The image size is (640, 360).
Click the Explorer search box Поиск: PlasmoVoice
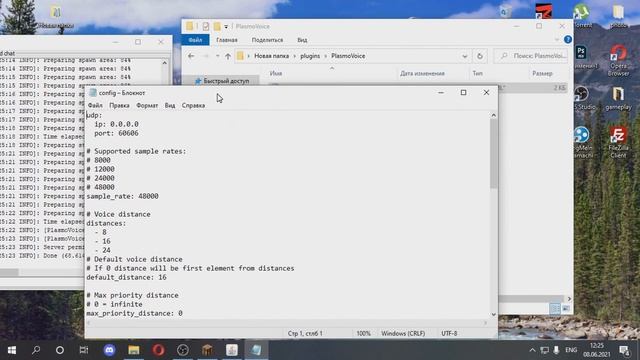[x=531, y=56]
